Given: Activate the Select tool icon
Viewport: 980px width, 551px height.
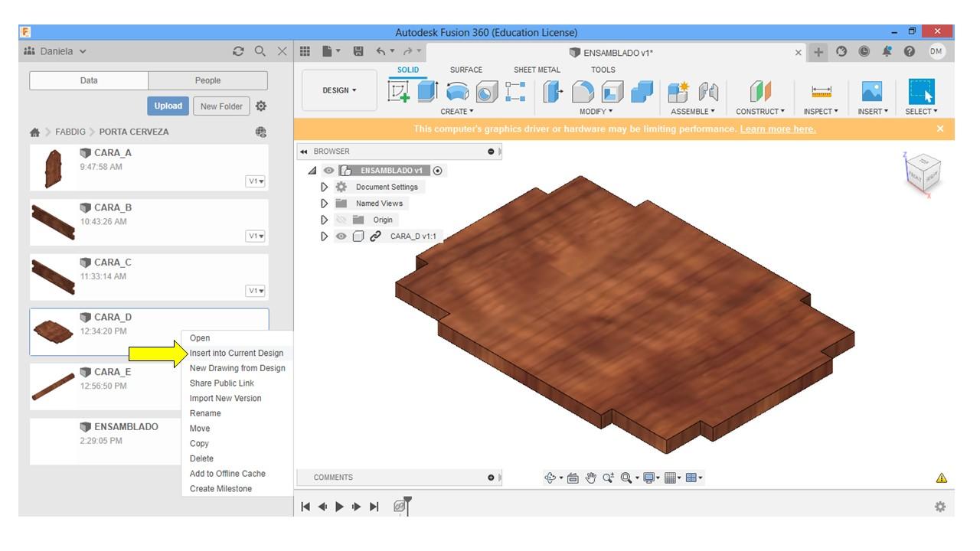Looking at the screenshot, I should (x=921, y=92).
